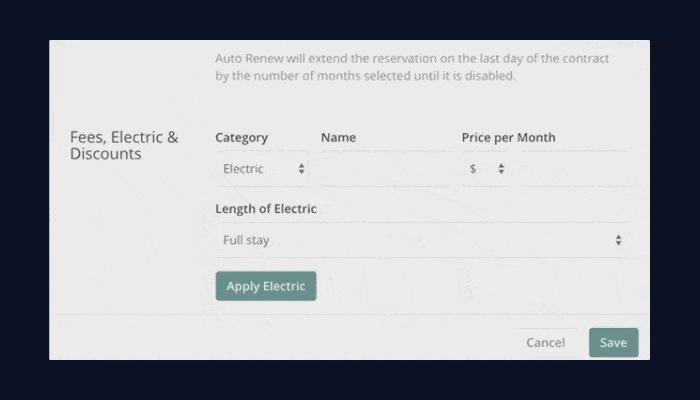The image size is (700, 400).
Task: Click the Electric value in Category select
Action: pos(243,169)
